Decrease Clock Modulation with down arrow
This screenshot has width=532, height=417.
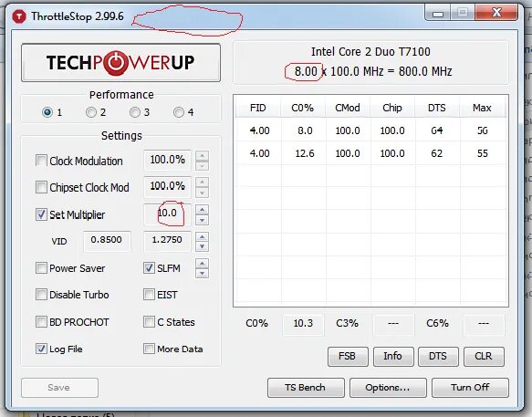[203, 165]
